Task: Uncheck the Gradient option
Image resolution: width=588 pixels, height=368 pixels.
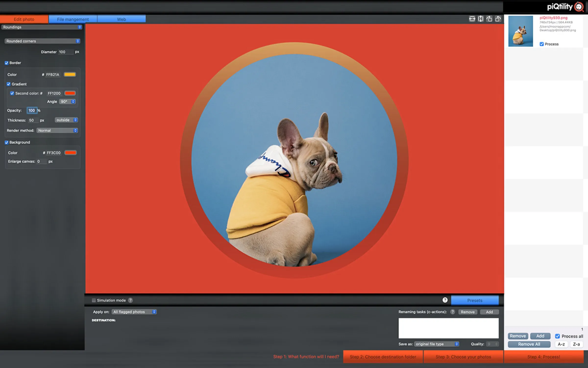Action: (x=9, y=84)
